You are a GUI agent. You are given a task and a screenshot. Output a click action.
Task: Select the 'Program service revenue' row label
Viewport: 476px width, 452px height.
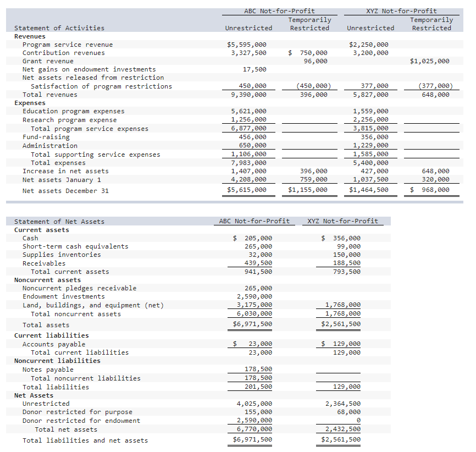tap(68, 45)
